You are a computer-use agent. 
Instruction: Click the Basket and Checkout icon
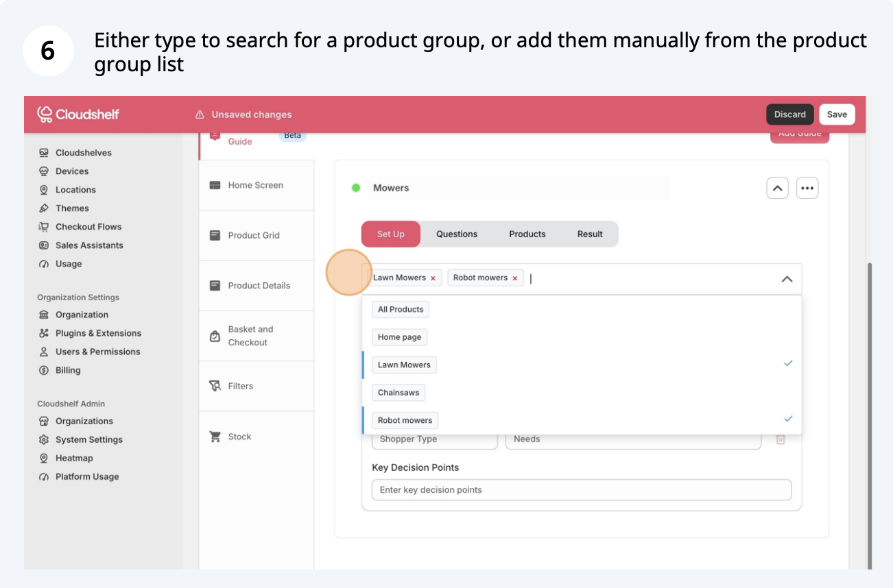click(x=215, y=336)
